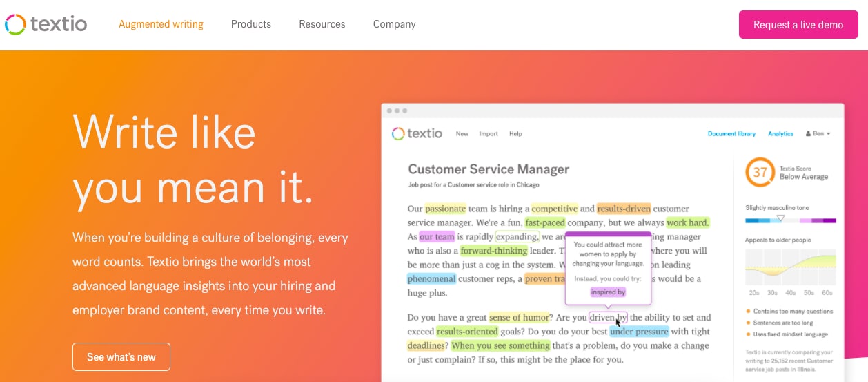The height and width of the screenshot is (382, 868).
Task: Click the See what's new button
Action: coord(121,357)
